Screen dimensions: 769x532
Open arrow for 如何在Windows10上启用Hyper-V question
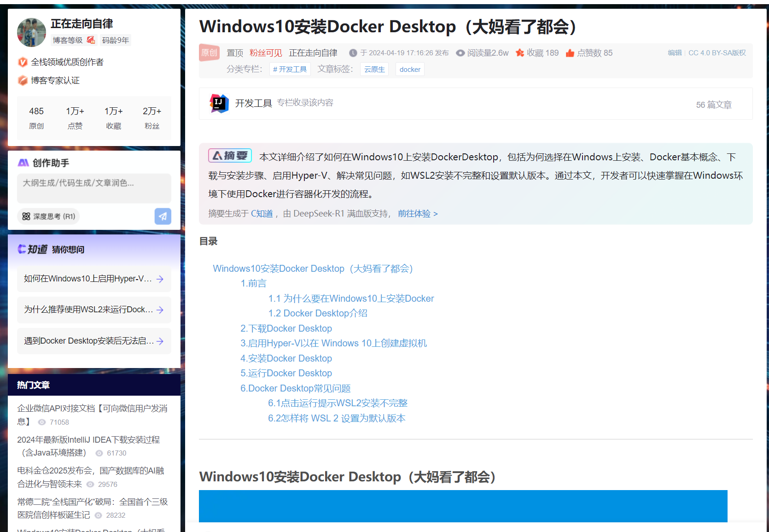(160, 279)
